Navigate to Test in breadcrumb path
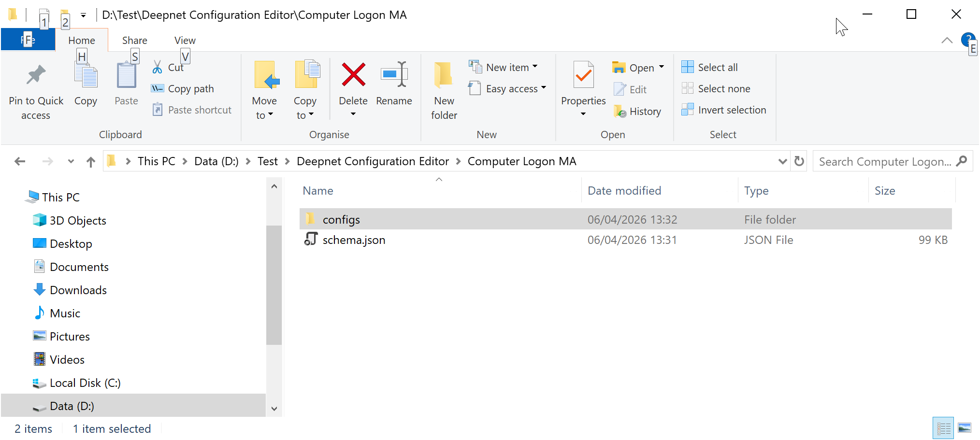The width and height of the screenshot is (980, 440). [x=267, y=161]
